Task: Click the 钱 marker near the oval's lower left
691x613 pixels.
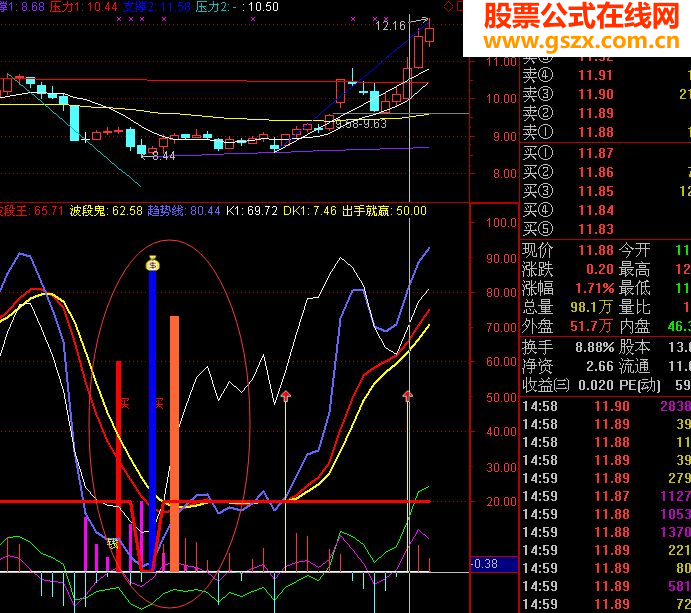Action: [113, 544]
